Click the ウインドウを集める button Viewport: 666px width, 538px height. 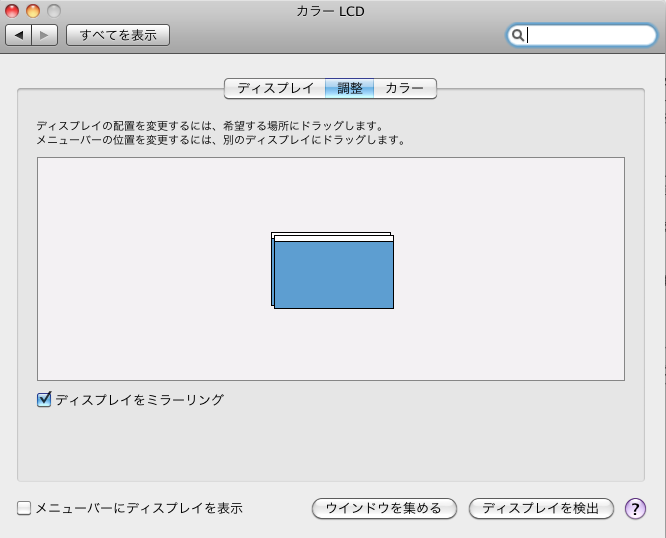point(384,508)
